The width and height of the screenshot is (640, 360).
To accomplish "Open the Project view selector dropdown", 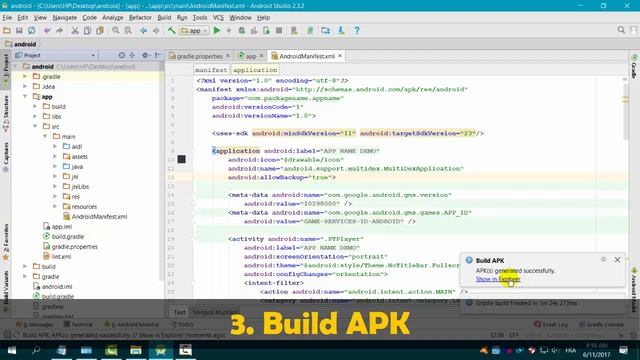I will (x=55, y=55).
